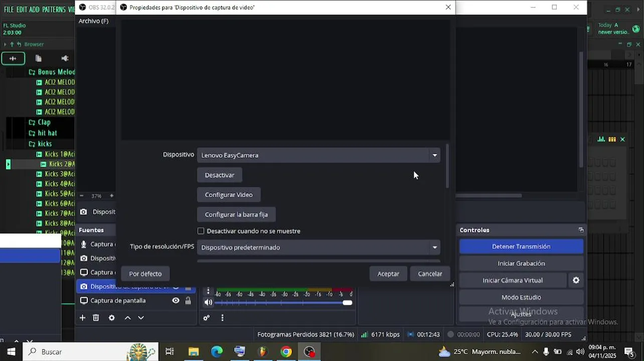Open Windows Task View button
Screen dimensions: 644x361
pos(170,352)
